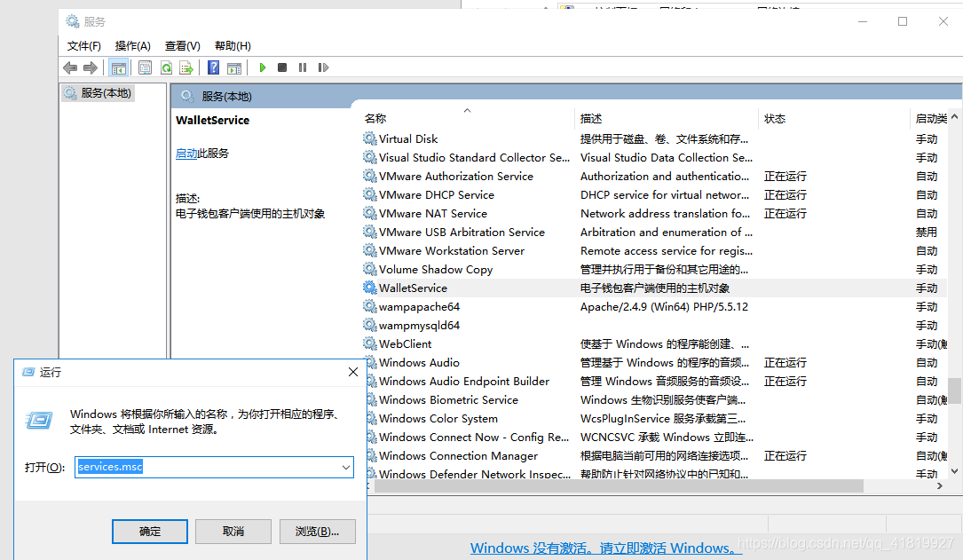This screenshot has width=963, height=560.
Task: Click the gear icon beside Volume Shadow Copy
Action: click(x=370, y=268)
